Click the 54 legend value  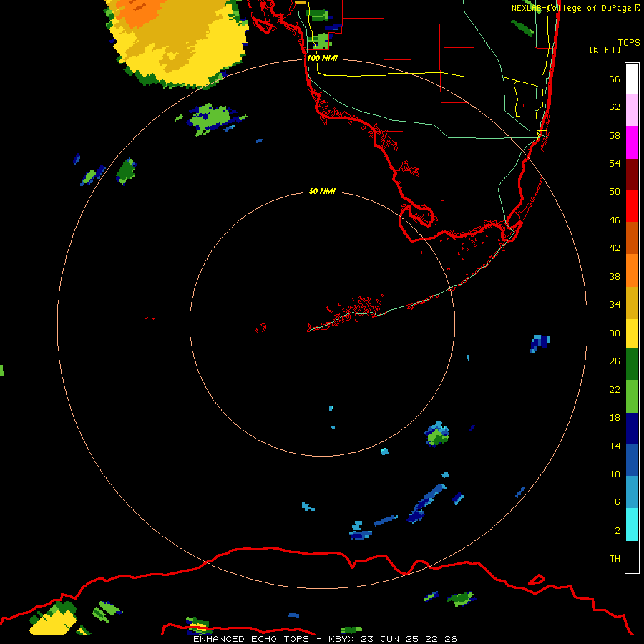pos(615,163)
